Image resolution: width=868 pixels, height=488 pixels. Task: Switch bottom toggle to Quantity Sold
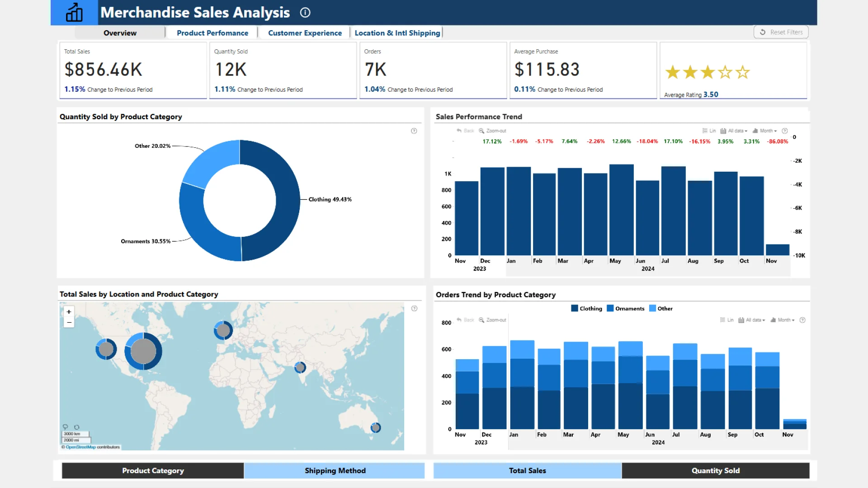click(x=716, y=470)
